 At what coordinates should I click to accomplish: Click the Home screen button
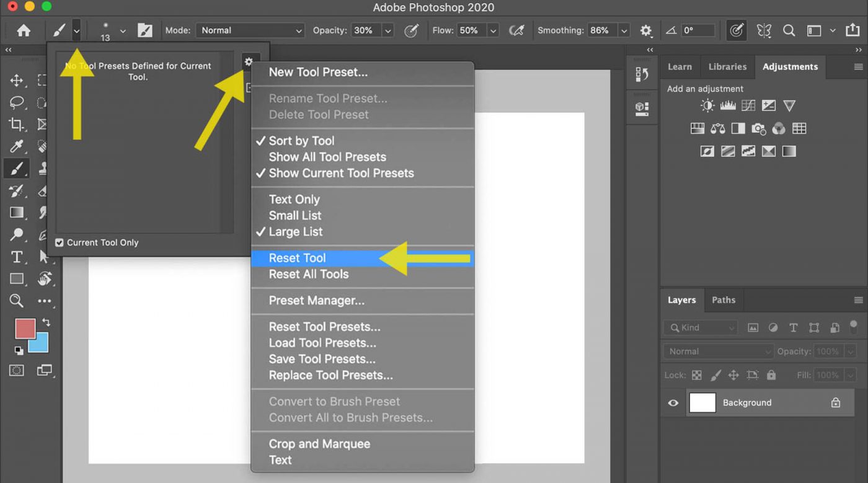[23, 30]
